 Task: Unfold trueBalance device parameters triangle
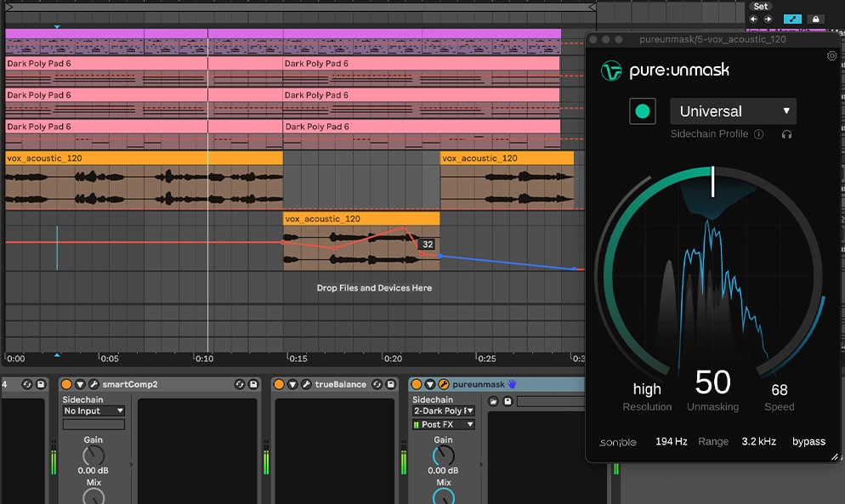[292, 384]
